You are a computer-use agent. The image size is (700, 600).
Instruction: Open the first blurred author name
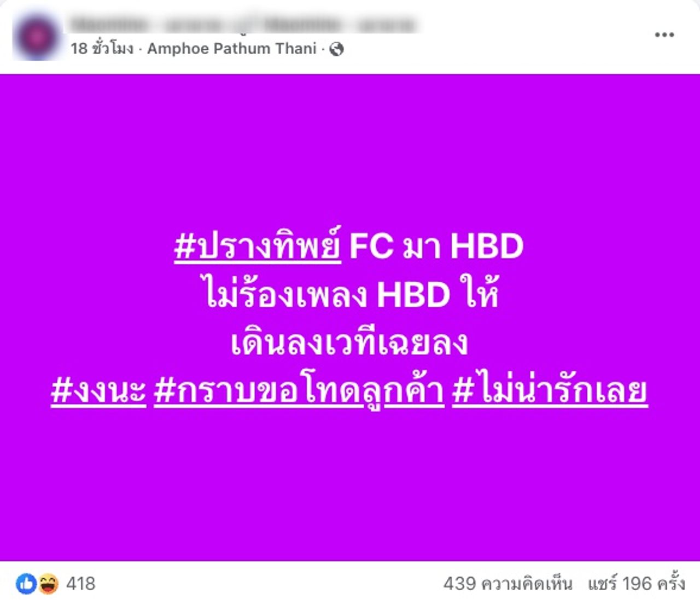click(x=145, y=25)
